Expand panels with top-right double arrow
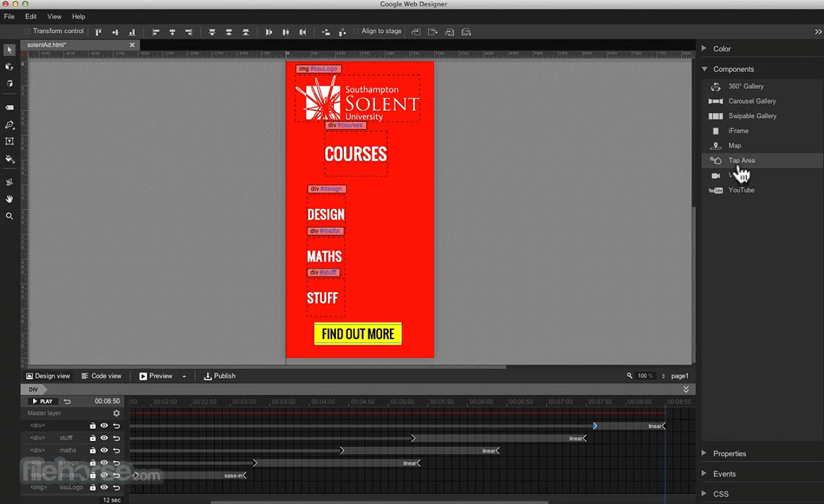 click(x=818, y=32)
